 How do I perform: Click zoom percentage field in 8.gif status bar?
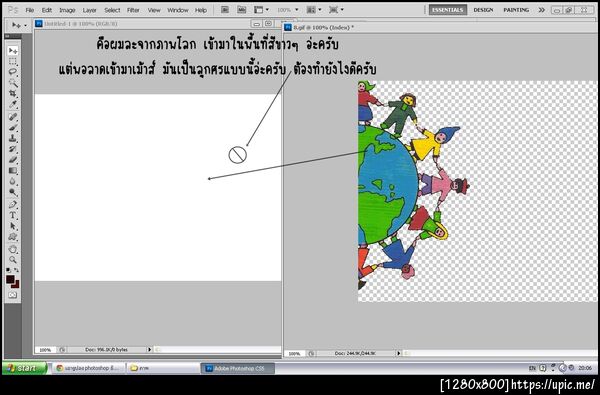point(294,354)
